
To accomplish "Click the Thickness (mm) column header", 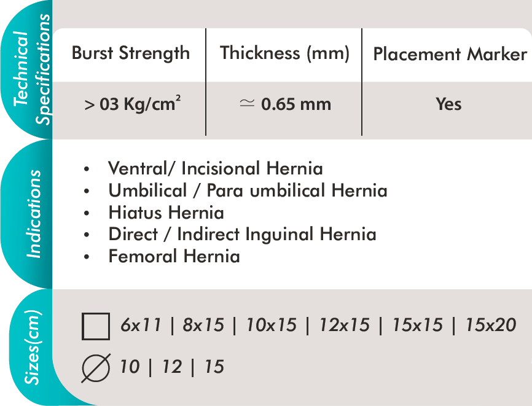I will 284,53.
